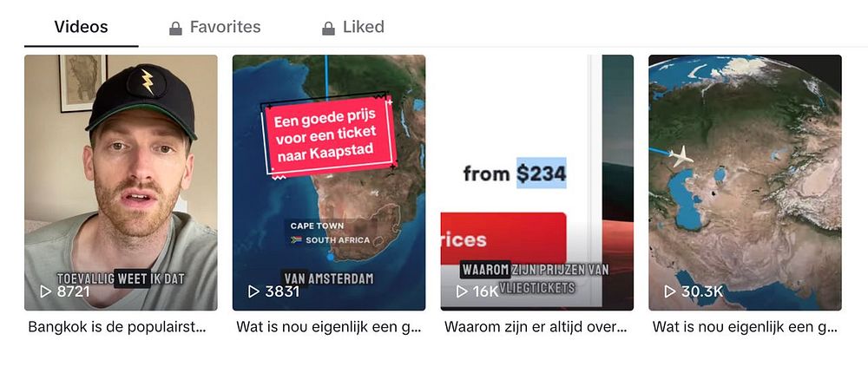Click the 'Waarom zijn er altijd over...' caption
The width and height of the screenshot is (868, 386).
536,327
